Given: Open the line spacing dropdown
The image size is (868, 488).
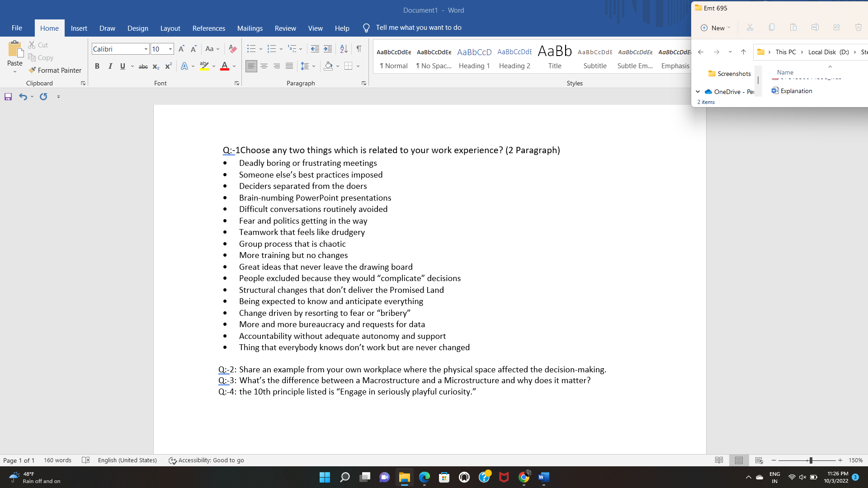Looking at the screenshot, I should coord(308,66).
